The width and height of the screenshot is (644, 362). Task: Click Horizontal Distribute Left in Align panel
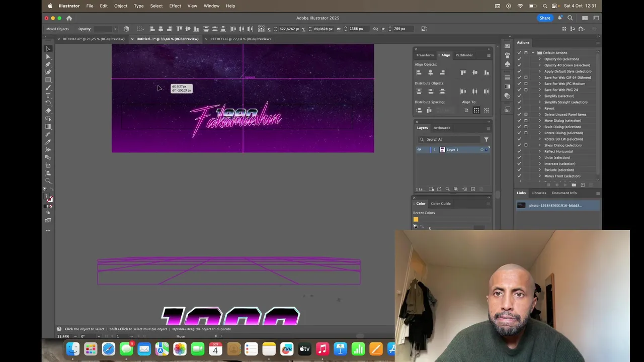click(463, 92)
